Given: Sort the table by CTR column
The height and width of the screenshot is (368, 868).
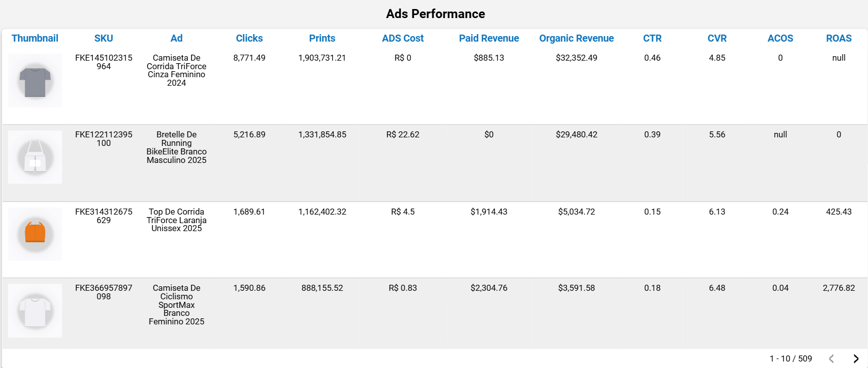Looking at the screenshot, I should coord(652,38).
